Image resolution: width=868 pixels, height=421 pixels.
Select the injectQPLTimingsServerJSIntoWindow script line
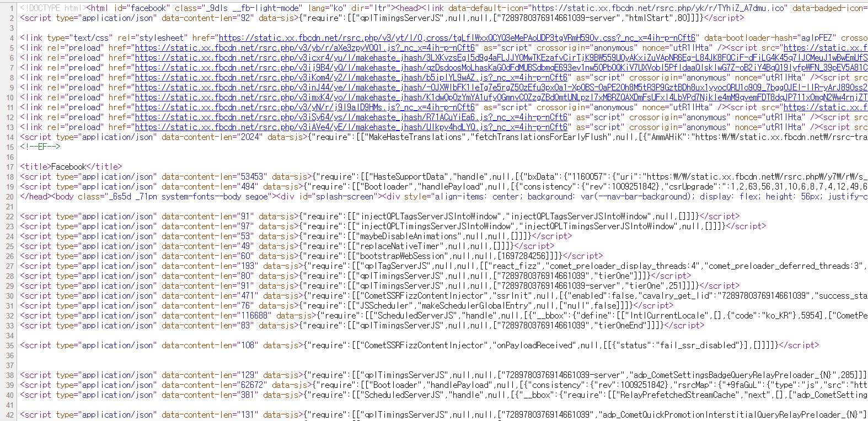(x=393, y=226)
